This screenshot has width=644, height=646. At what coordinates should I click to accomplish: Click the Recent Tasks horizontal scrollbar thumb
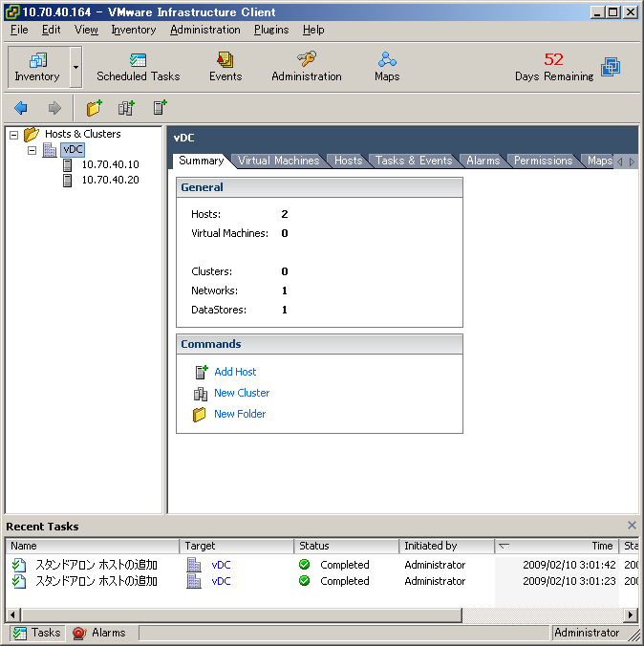click(242, 615)
